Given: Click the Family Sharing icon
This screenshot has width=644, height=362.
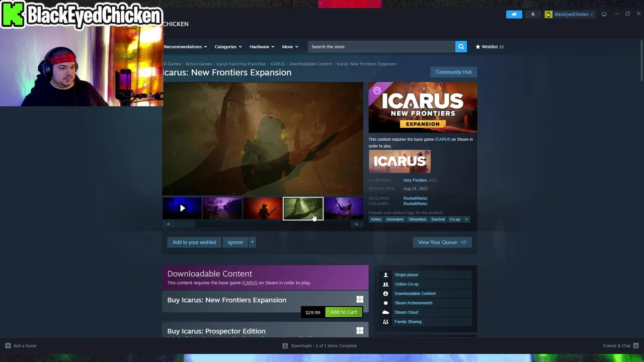Looking at the screenshot, I should pyautogui.click(x=386, y=322).
